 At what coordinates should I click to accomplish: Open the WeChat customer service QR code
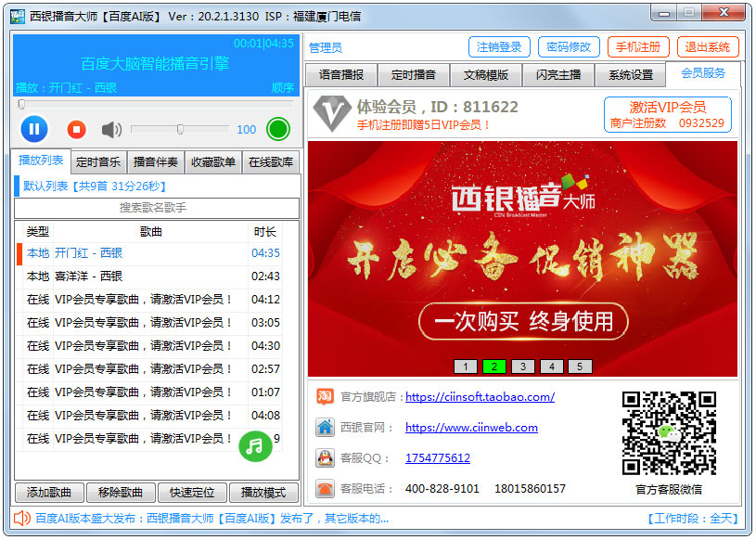click(x=669, y=433)
